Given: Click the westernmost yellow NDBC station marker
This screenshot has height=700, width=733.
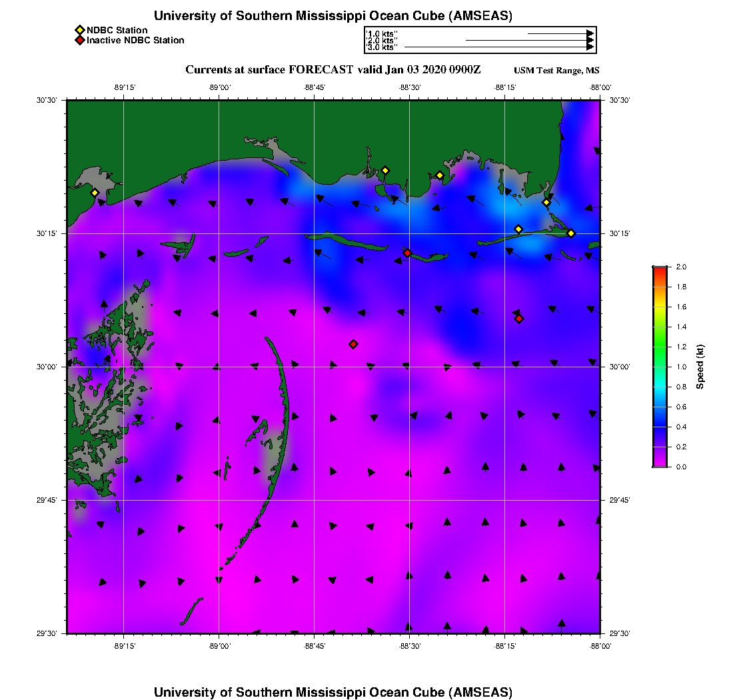Looking at the screenshot, I should point(95,193).
